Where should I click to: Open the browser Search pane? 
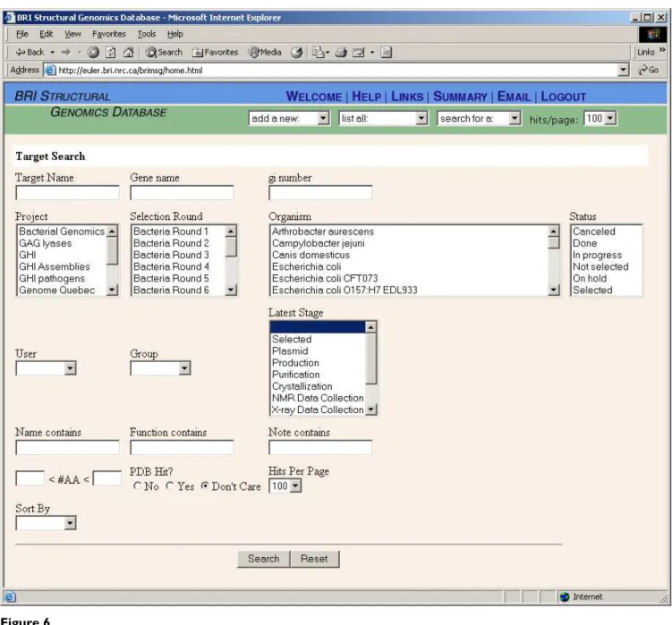click(x=164, y=52)
